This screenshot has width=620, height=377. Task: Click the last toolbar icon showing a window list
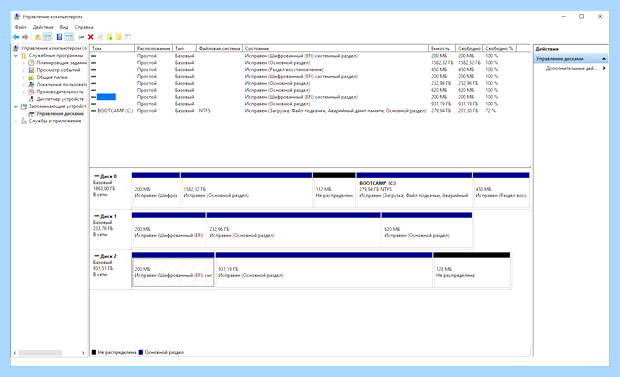coord(128,37)
